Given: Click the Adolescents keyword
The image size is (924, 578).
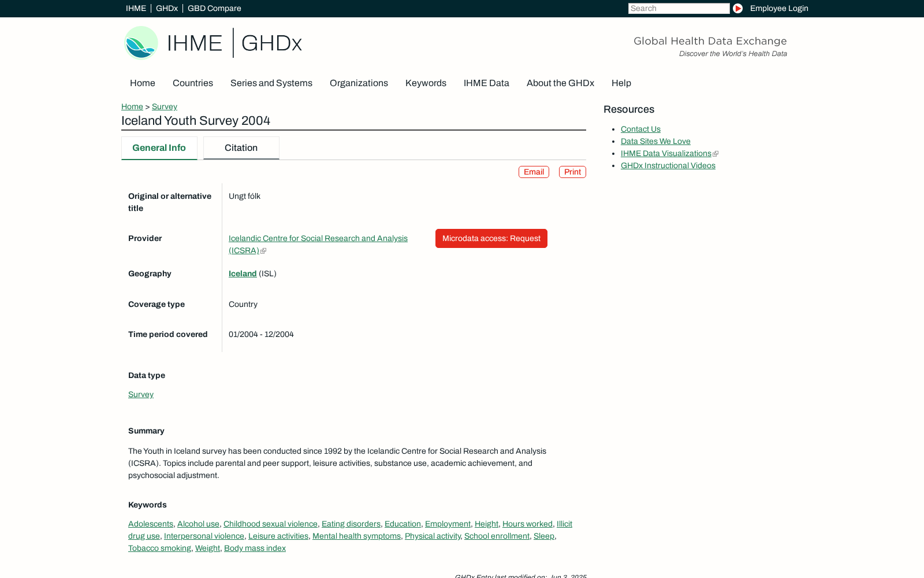Looking at the screenshot, I should coord(151,524).
